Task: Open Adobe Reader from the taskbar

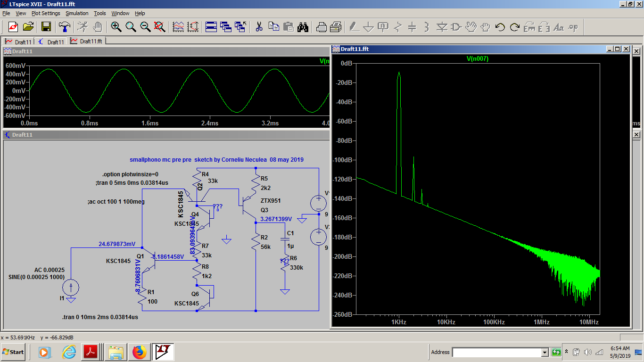Action: [90, 352]
